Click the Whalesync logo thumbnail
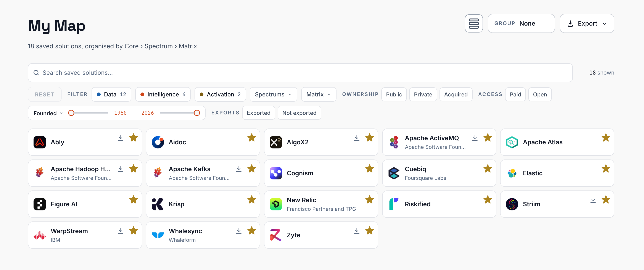 [x=158, y=235]
